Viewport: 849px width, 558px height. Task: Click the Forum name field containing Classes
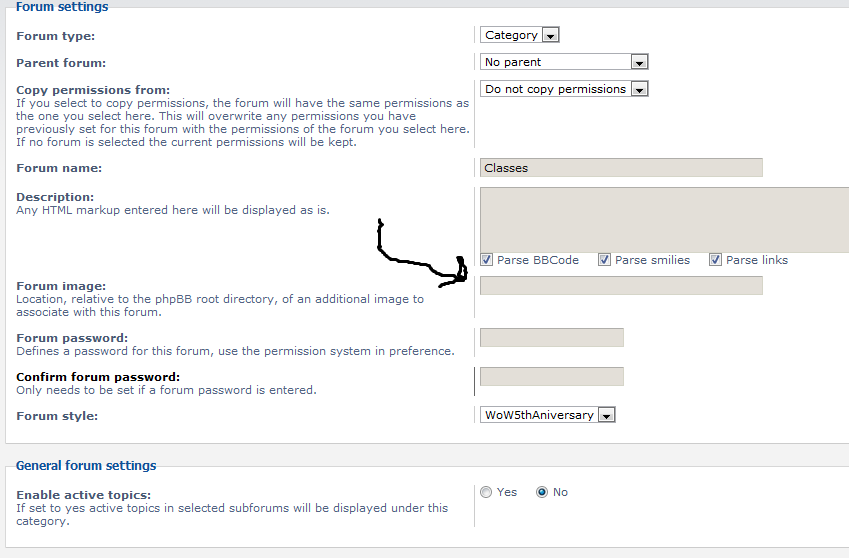pyautogui.click(x=621, y=168)
